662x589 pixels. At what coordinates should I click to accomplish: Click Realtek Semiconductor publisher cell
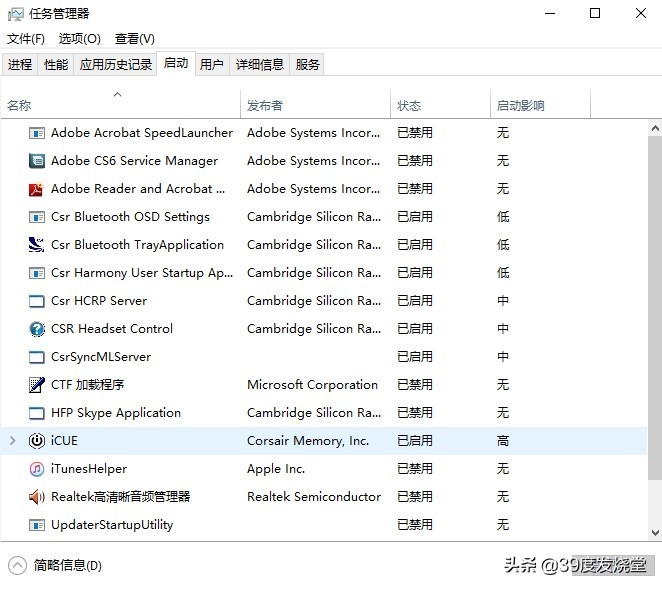tap(314, 497)
